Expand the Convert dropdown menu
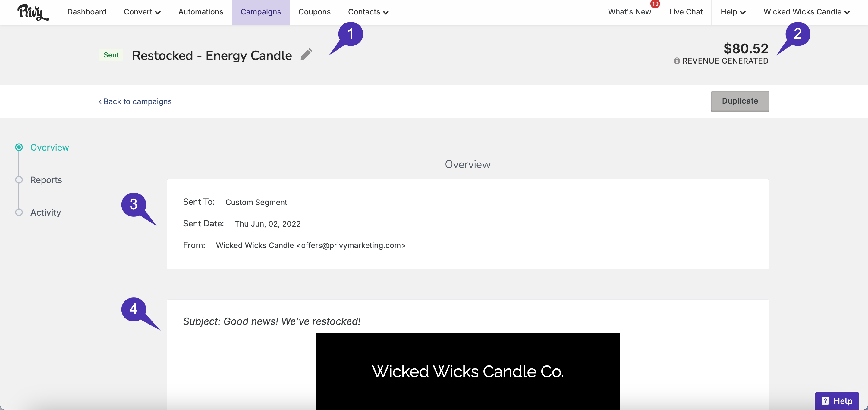 (142, 12)
